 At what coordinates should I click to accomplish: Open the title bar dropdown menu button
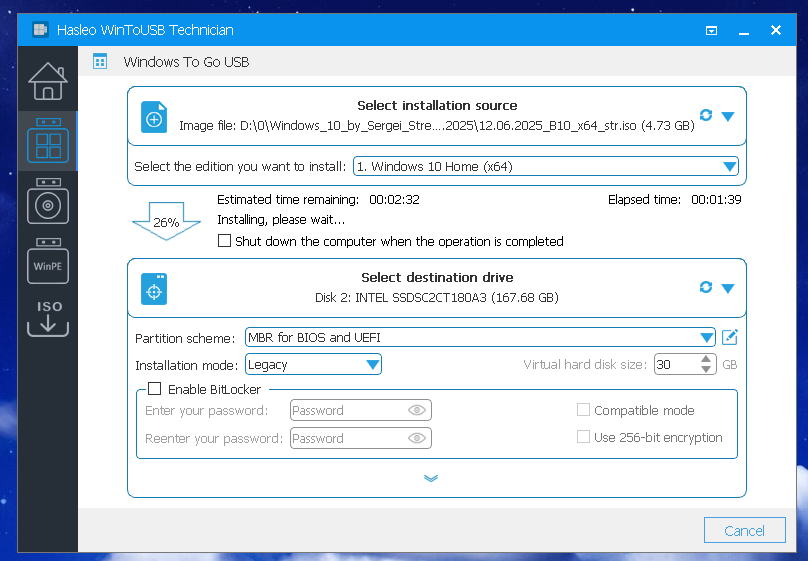pos(711,31)
